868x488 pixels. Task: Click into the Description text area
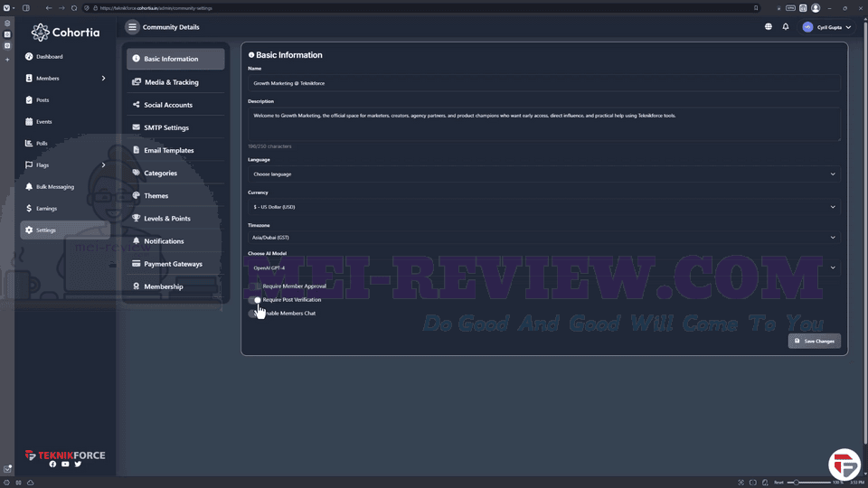coord(544,124)
